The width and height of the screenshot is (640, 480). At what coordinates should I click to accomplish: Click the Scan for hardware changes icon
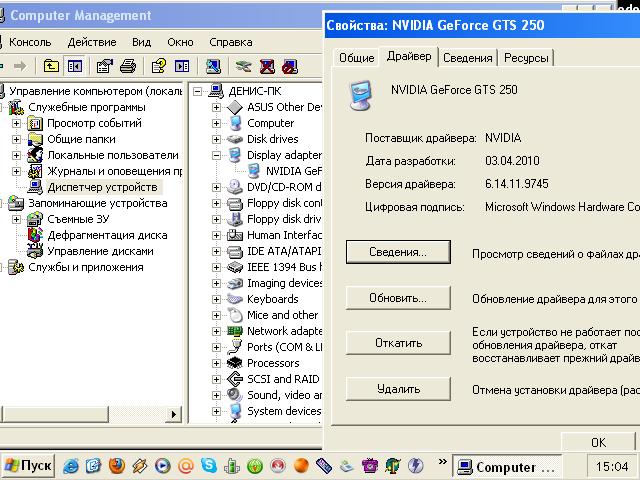(x=213, y=67)
